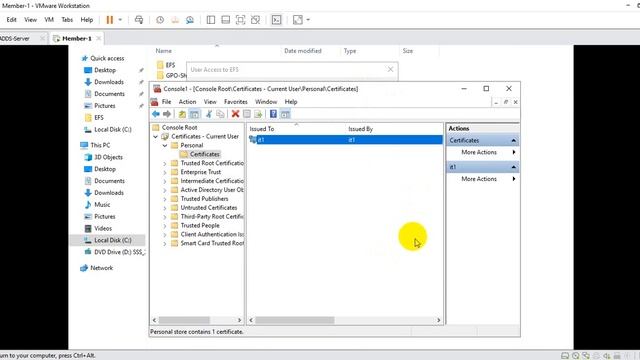The width and height of the screenshot is (640, 360).
Task: Sort by Issued By column header
Action: (360, 129)
